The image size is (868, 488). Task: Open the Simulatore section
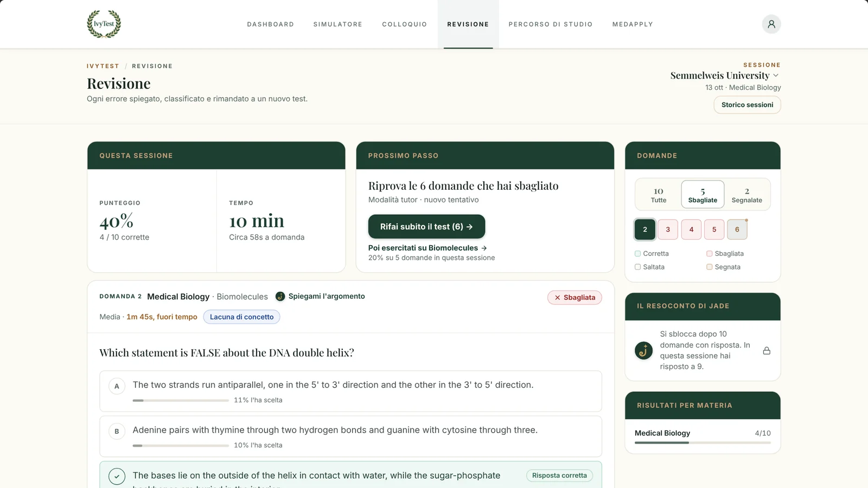(337, 24)
